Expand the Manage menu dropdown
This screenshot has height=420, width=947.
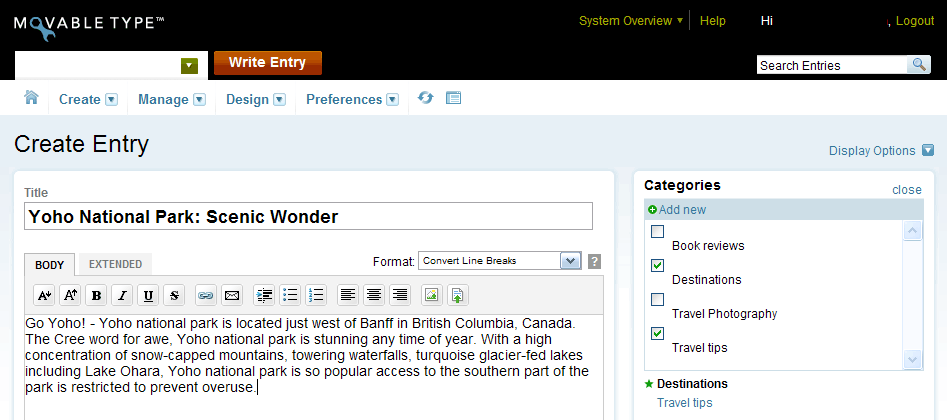coord(172,99)
